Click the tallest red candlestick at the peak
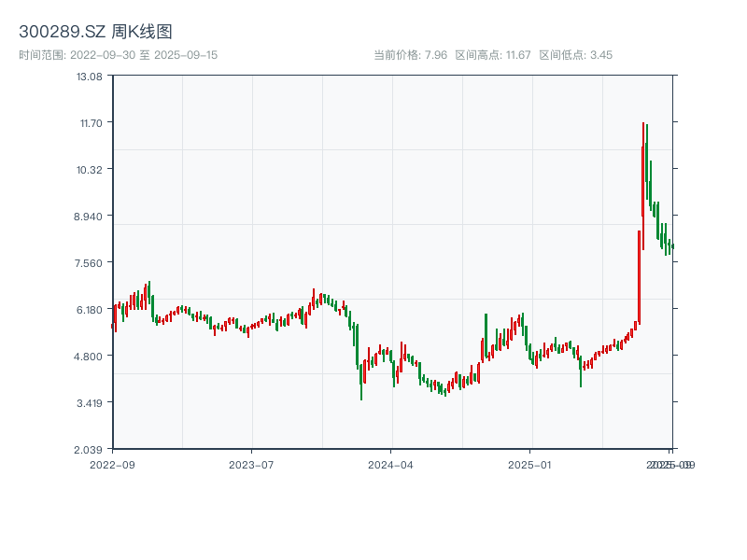747x560 pixels. pos(642,187)
